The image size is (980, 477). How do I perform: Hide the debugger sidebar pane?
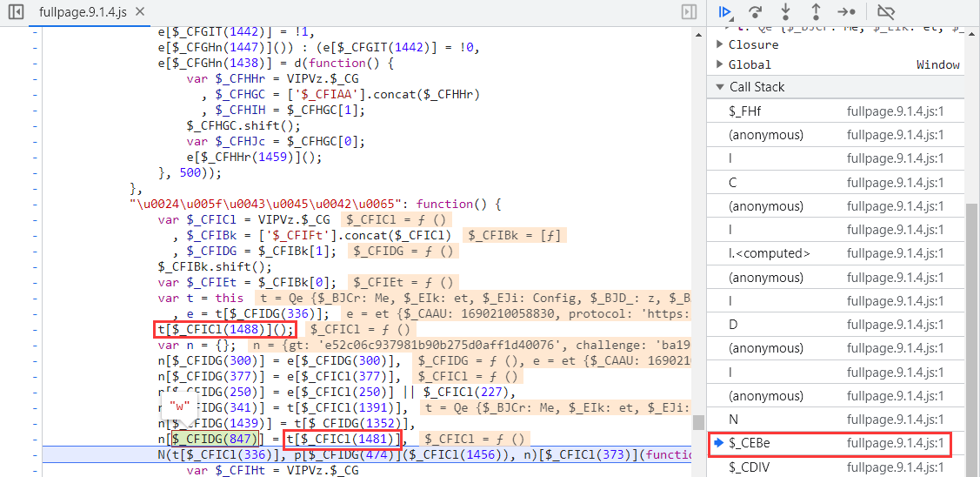[689, 12]
